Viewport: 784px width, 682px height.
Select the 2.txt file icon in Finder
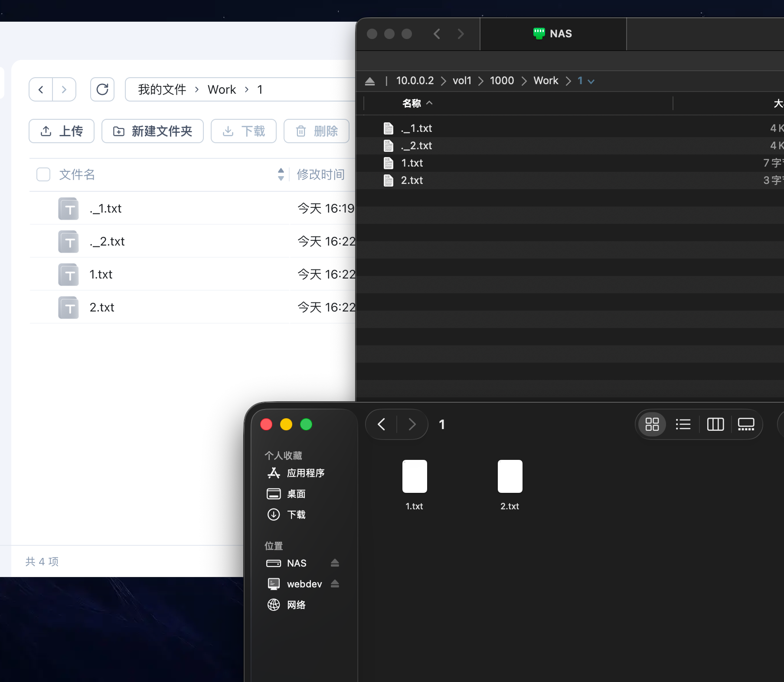pos(510,476)
